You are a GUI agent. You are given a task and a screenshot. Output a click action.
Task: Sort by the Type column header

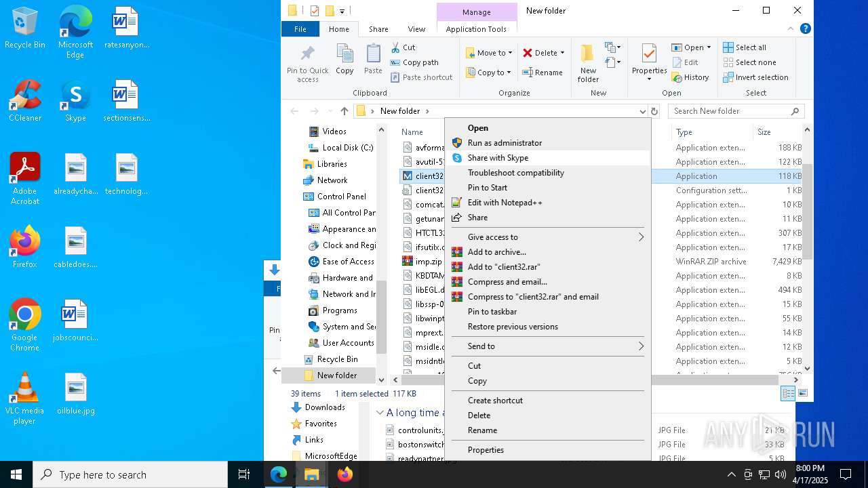(712, 132)
